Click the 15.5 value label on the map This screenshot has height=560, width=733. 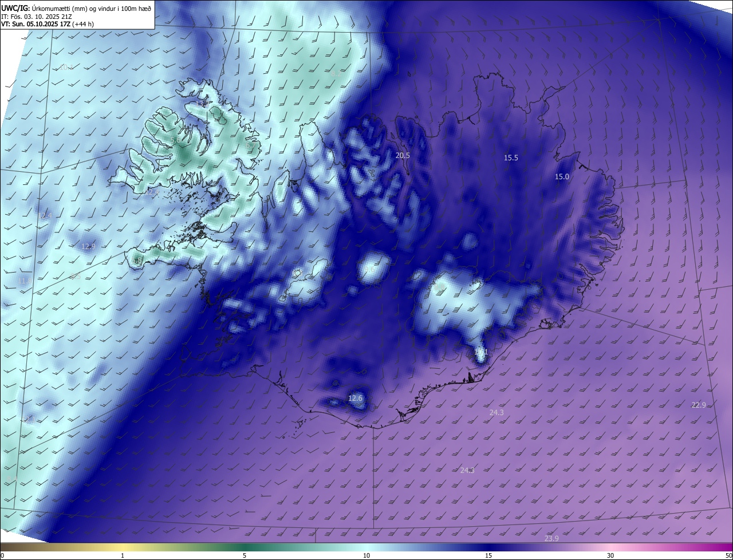point(511,157)
